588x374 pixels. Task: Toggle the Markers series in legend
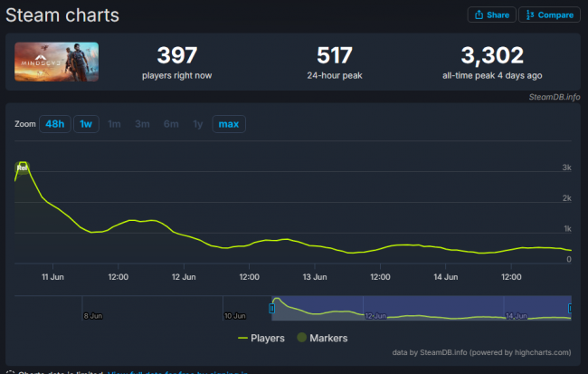(322, 338)
